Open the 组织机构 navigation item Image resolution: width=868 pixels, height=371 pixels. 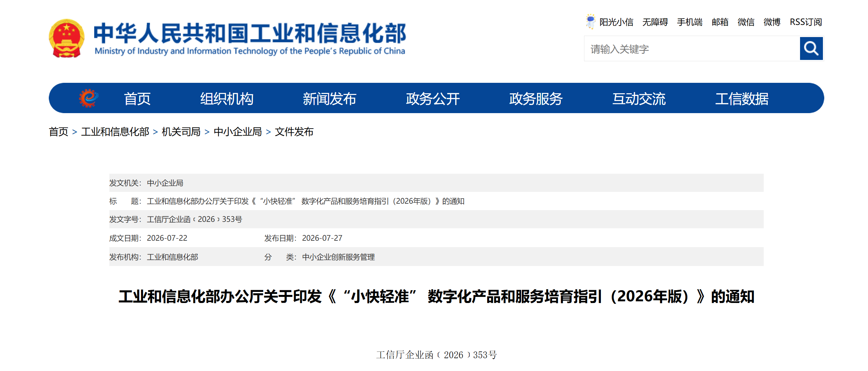tap(227, 99)
